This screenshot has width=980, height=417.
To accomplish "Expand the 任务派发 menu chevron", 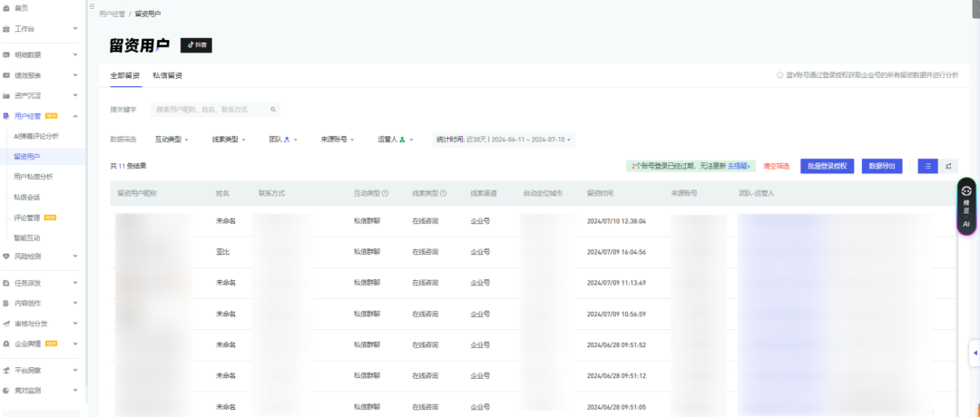I will pos(75,283).
